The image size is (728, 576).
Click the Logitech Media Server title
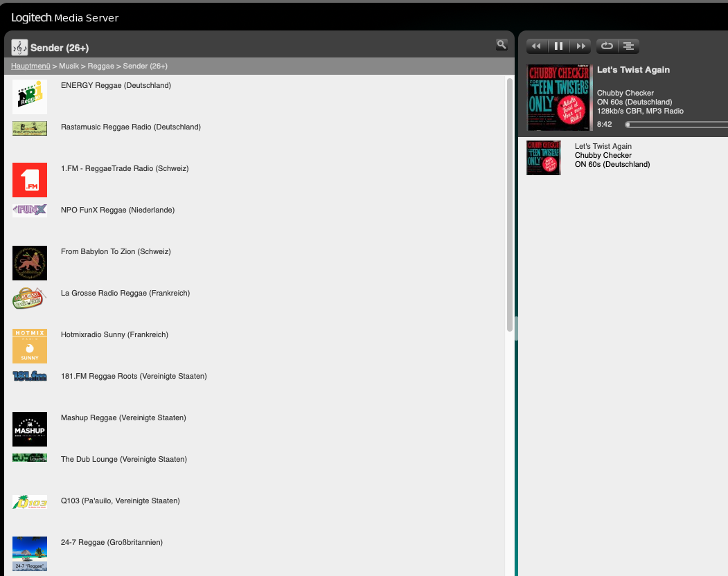[65, 17]
